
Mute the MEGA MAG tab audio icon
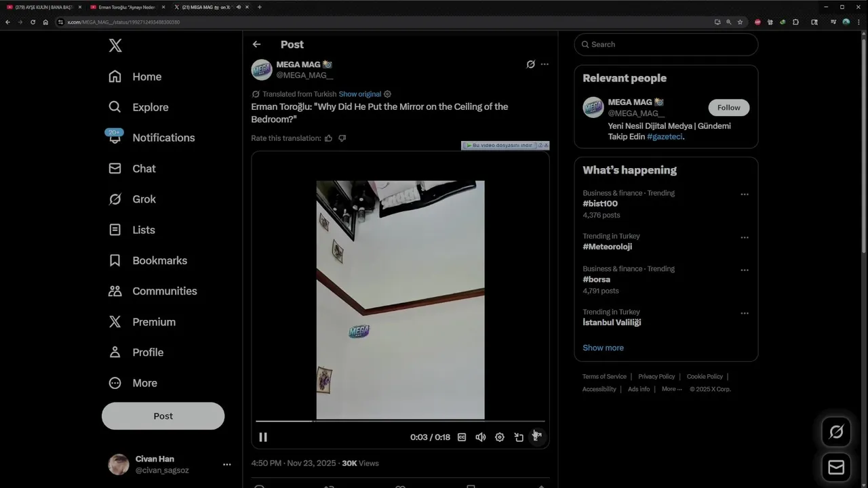(238, 7)
